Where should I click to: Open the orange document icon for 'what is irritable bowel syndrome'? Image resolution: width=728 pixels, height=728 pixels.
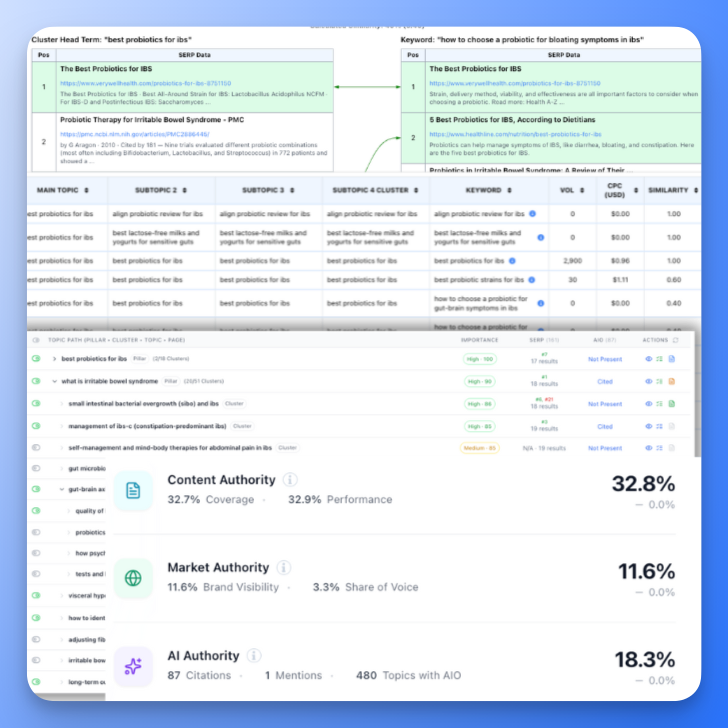pos(672,381)
